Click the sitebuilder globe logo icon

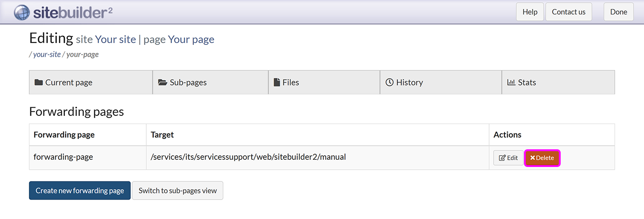(x=22, y=12)
